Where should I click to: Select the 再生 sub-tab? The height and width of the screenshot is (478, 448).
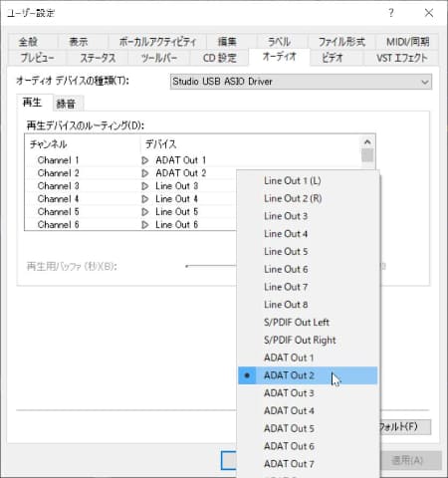tap(33, 103)
